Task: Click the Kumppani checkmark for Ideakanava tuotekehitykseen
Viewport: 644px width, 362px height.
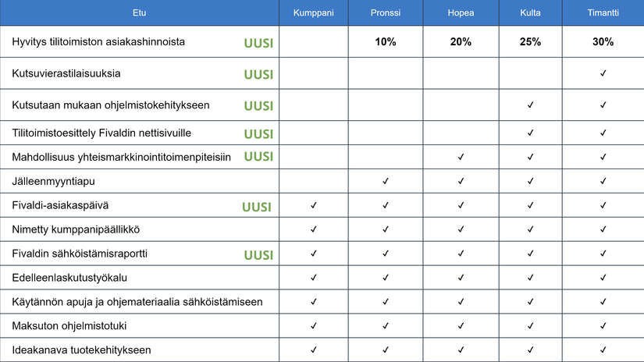Action: tap(313, 350)
